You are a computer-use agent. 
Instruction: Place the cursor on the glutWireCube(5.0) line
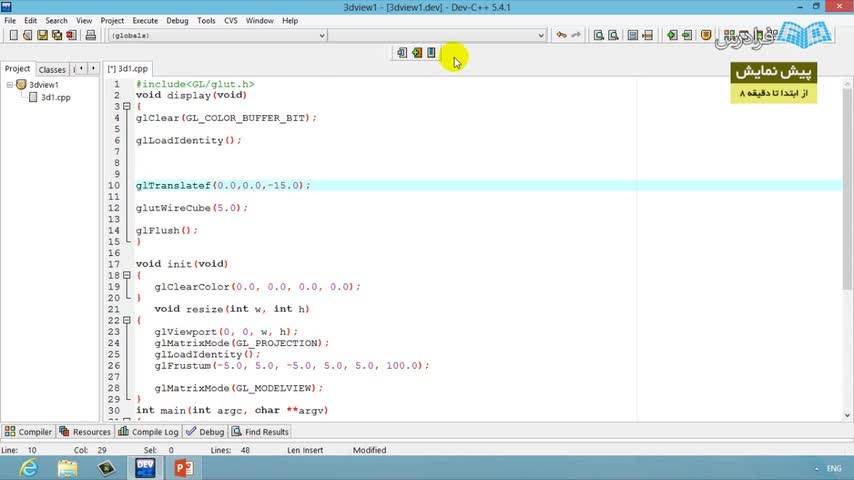[x=192, y=208]
